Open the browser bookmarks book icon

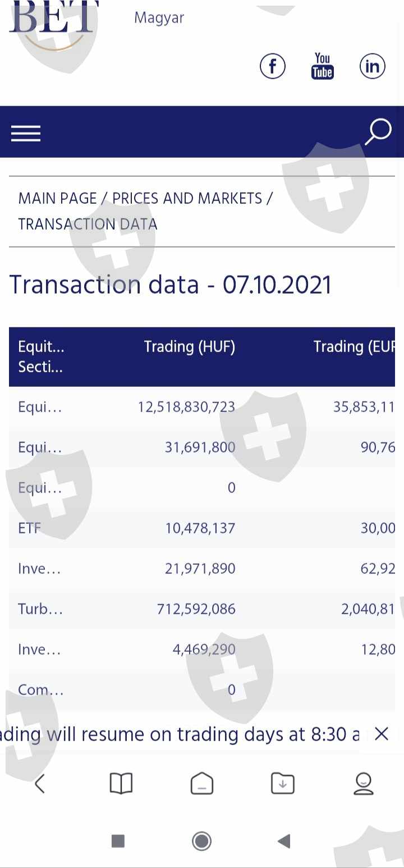121,783
